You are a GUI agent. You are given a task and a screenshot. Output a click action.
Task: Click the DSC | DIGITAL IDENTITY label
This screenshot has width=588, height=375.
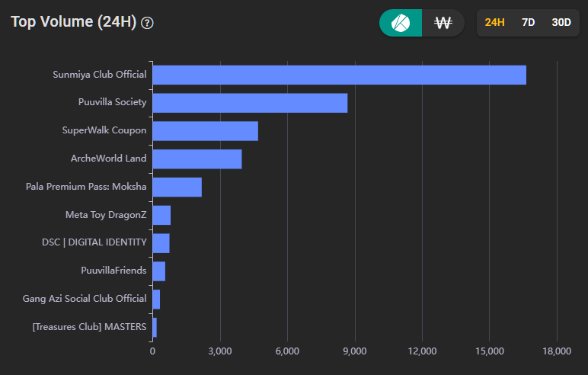pos(94,242)
